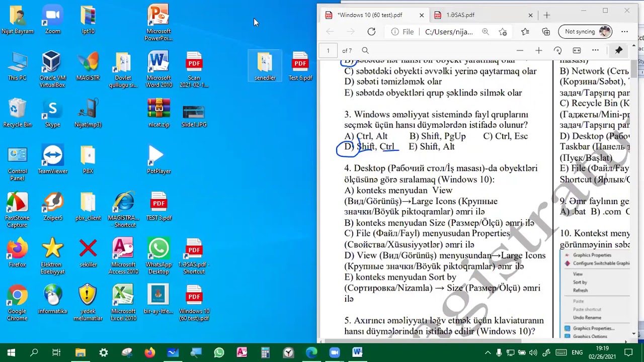644x362 pixels.
Task: Select the Microsoft Excel 2010 desktop icon
Action: tap(123, 303)
